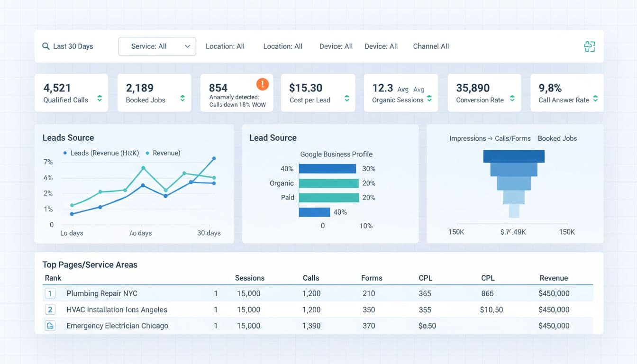Select the $15.30 Cost per Lead value
This screenshot has width=637, height=364.
coord(306,88)
